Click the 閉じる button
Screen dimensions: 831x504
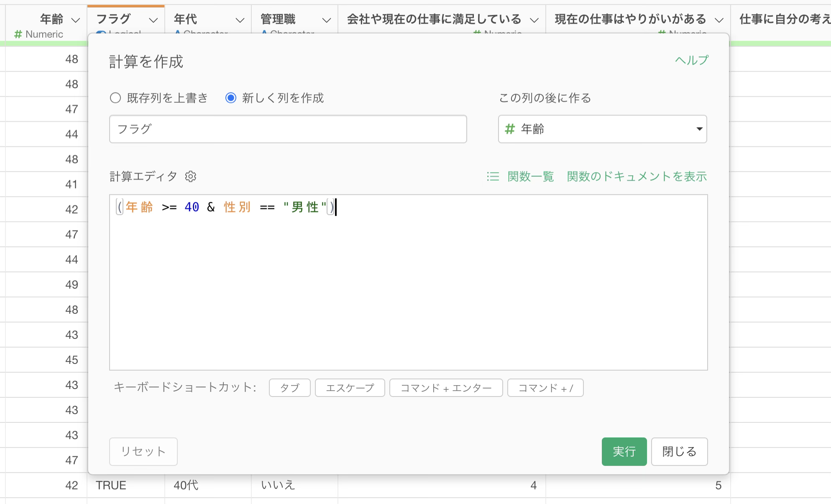coord(679,451)
